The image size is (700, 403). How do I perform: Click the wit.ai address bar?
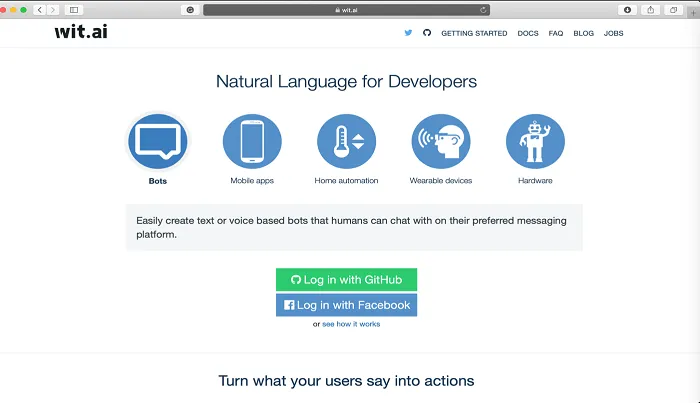click(346, 10)
